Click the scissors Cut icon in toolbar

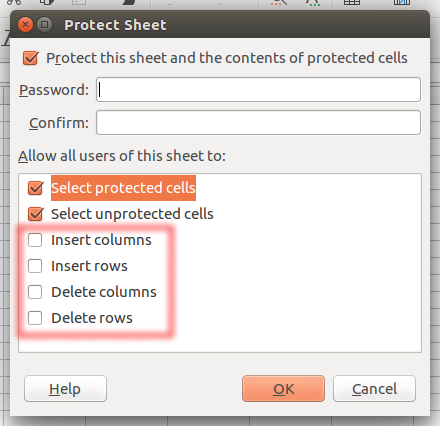(x=14, y=2)
